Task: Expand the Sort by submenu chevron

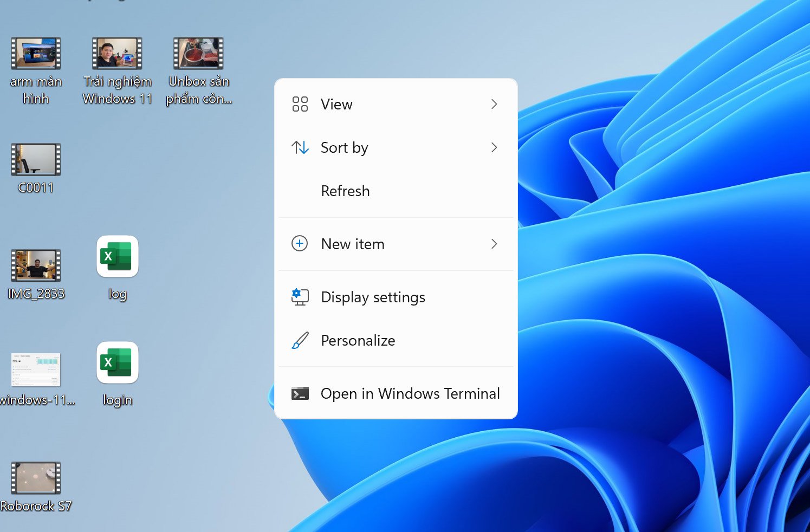Action: (494, 147)
